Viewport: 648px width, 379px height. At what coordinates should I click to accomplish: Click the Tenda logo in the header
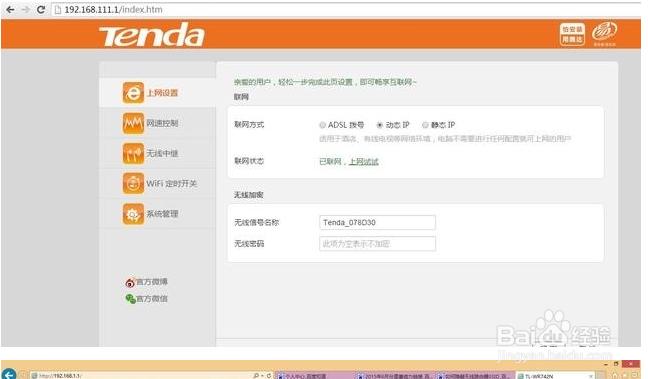point(151,35)
